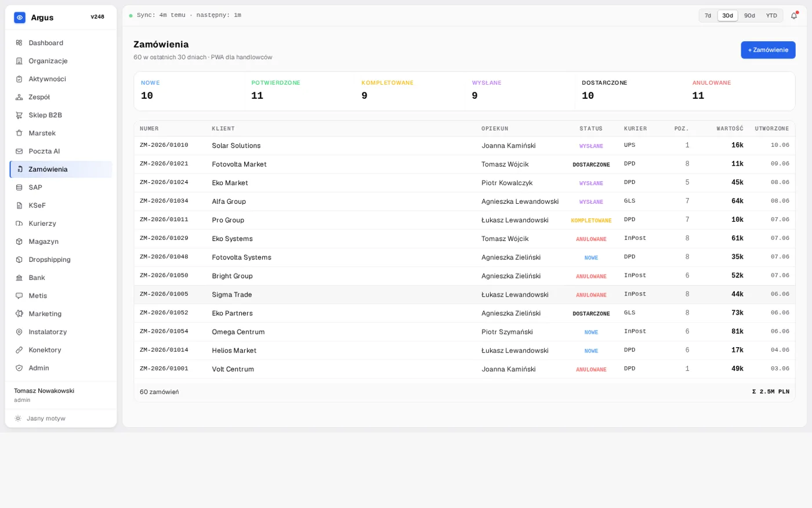This screenshot has width=812, height=508.
Task: Open order ZM-2026/01050
Action: click(164, 275)
